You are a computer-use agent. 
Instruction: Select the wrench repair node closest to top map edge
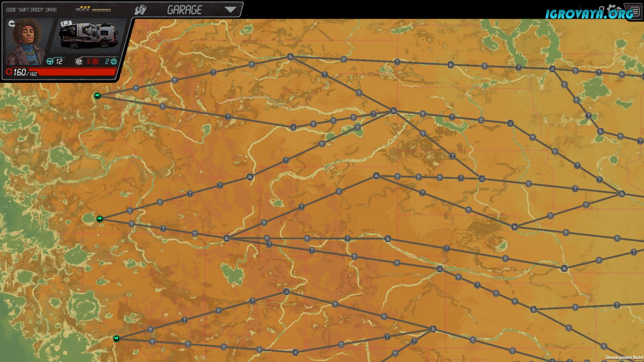pyautogui.click(x=552, y=69)
